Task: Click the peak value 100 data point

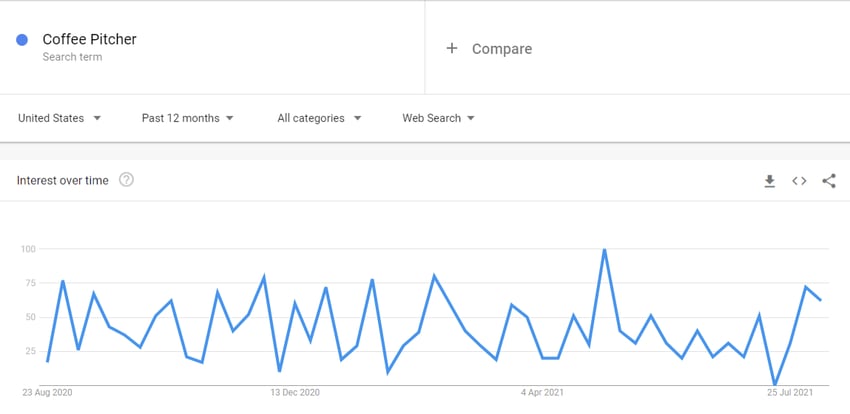Action: coord(604,249)
